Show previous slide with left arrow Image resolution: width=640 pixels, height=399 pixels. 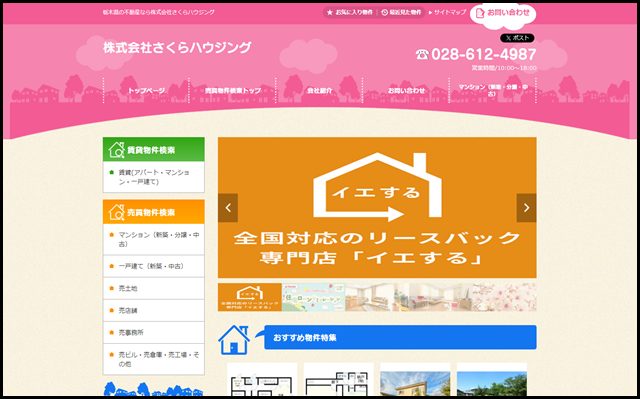pyautogui.click(x=228, y=208)
